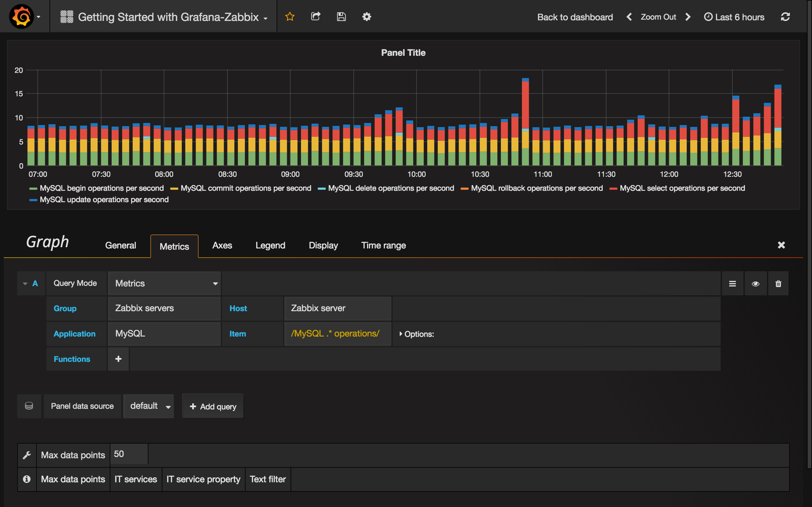Click Back to dashboard link
Image resolution: width=812 pixels, height=507 pixels.
point(575,17)
